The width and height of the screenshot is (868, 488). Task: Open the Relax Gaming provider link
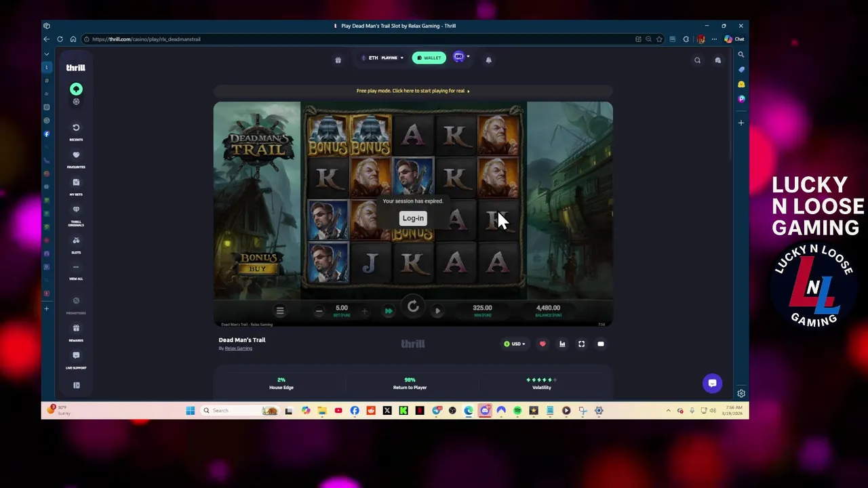coord(239,348)
